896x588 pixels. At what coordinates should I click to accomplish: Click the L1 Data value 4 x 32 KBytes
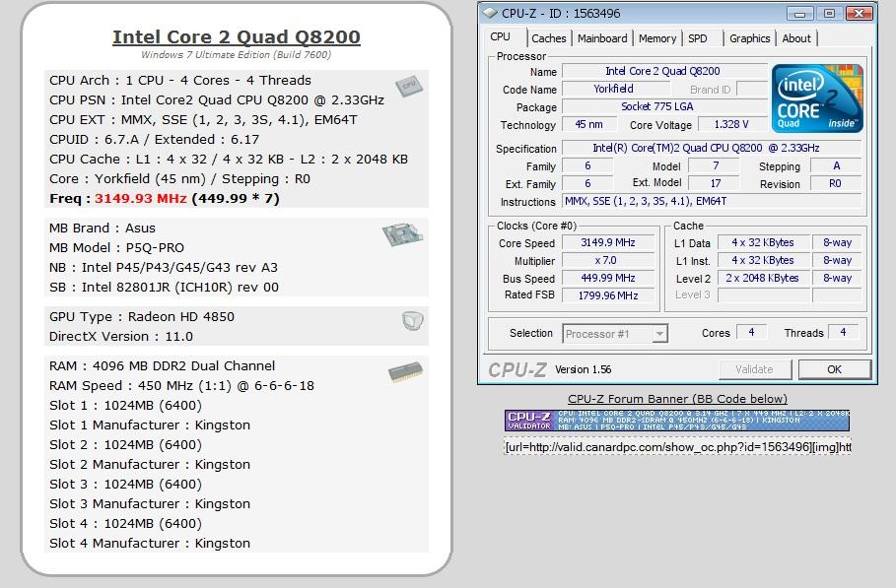pos(763,242)
